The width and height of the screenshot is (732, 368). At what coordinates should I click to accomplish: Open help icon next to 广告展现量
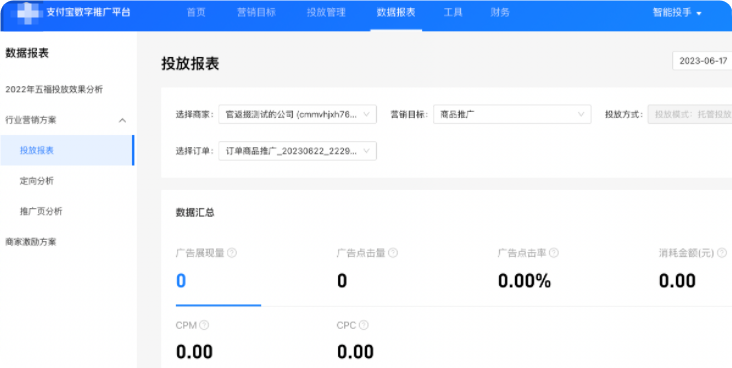[232, 253]
